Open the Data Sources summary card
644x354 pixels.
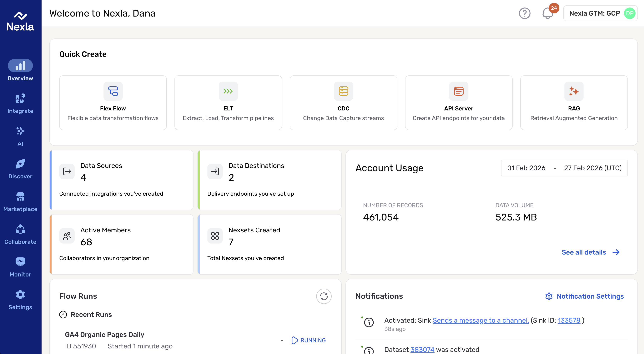coord(122,180)
